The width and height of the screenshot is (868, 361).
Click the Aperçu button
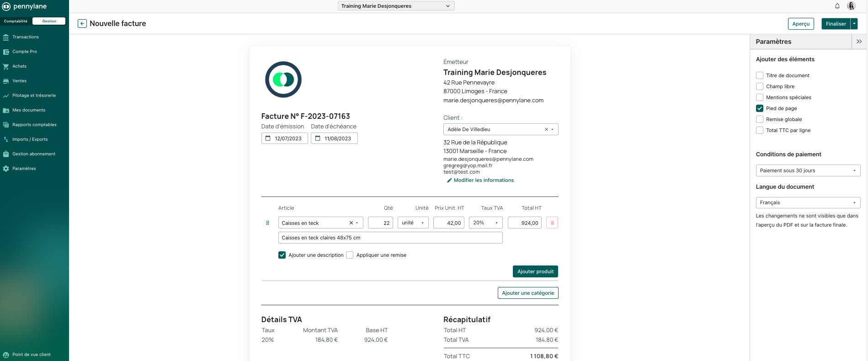[x=801, y=24]
